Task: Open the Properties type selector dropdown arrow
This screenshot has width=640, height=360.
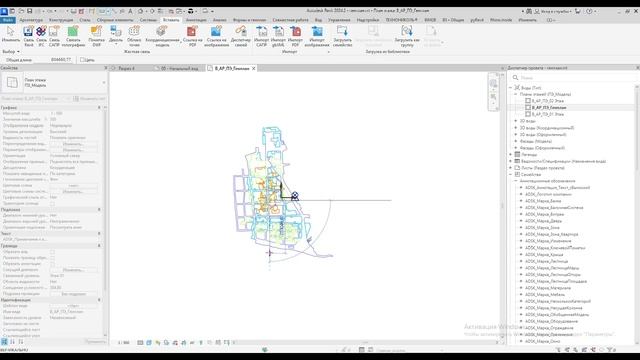Action: pos(104,83)
